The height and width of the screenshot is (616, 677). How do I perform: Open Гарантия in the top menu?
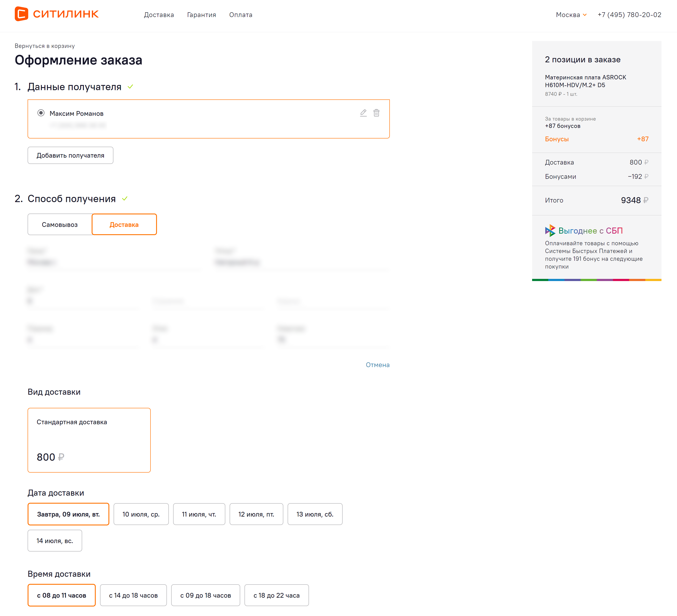[x=202, y=15]
